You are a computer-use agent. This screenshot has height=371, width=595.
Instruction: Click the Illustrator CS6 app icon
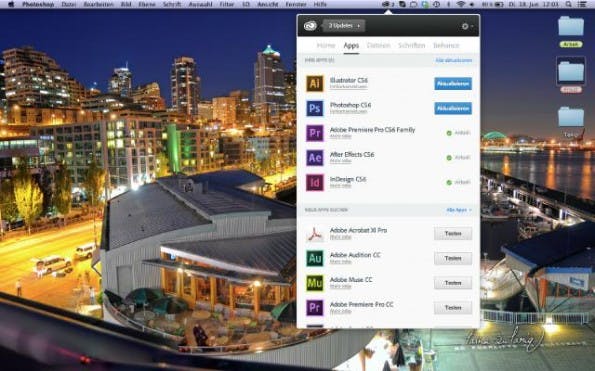(x=315, y=83)
